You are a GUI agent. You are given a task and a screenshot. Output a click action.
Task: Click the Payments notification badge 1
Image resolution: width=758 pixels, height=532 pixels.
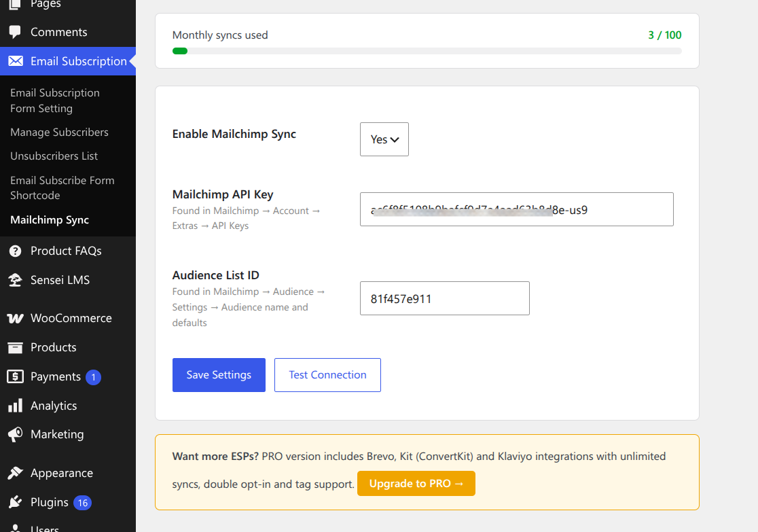(93, 377)
